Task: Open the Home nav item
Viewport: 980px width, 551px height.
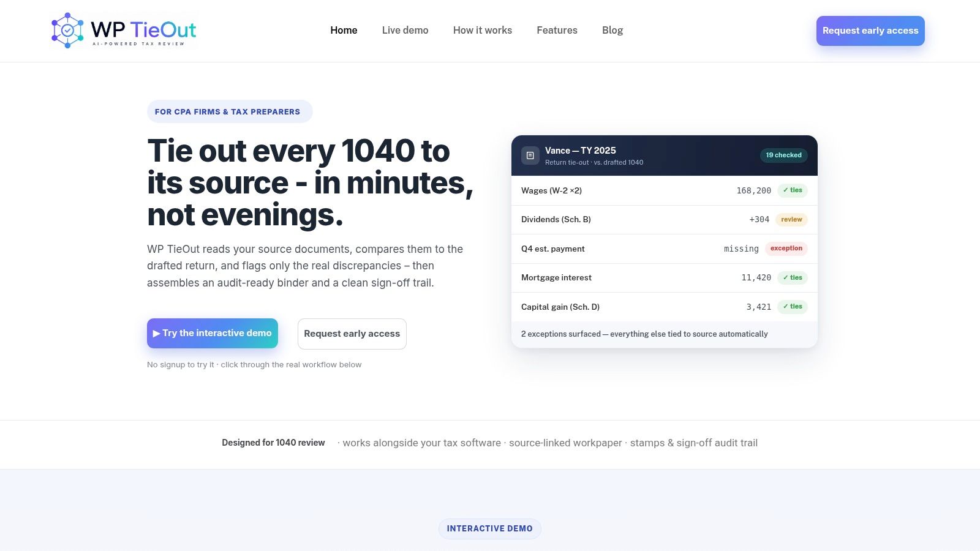Action: [344, 30]
